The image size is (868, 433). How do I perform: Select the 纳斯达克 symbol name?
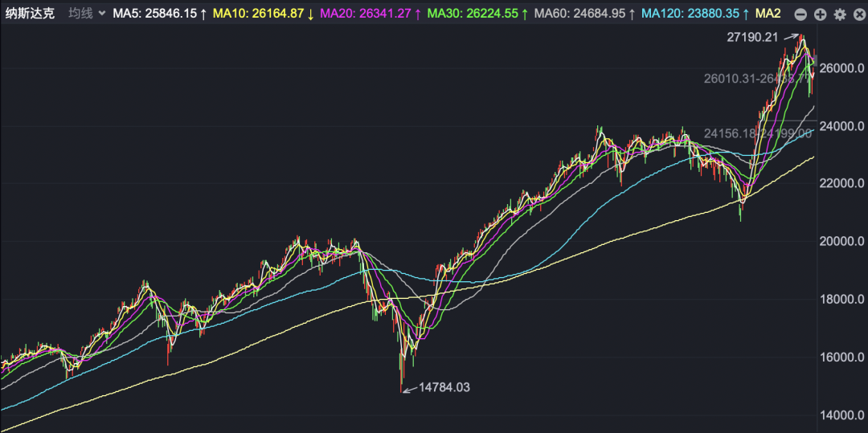tap(30, 14)
